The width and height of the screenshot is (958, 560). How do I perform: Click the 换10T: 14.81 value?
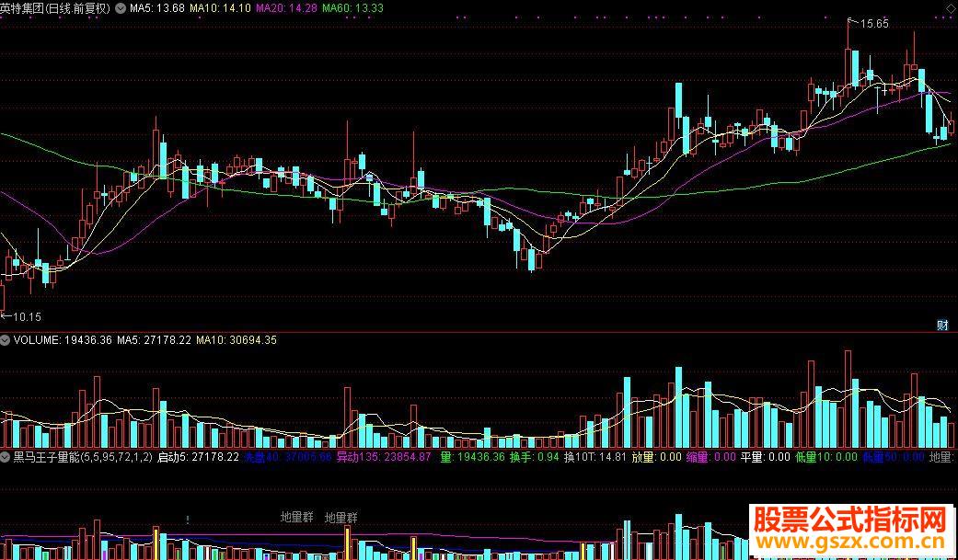595,456
